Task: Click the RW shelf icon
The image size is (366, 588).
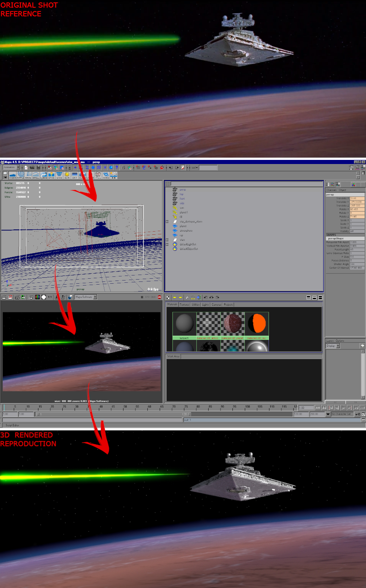Action: pyautogui.click(x=113, y=175)
